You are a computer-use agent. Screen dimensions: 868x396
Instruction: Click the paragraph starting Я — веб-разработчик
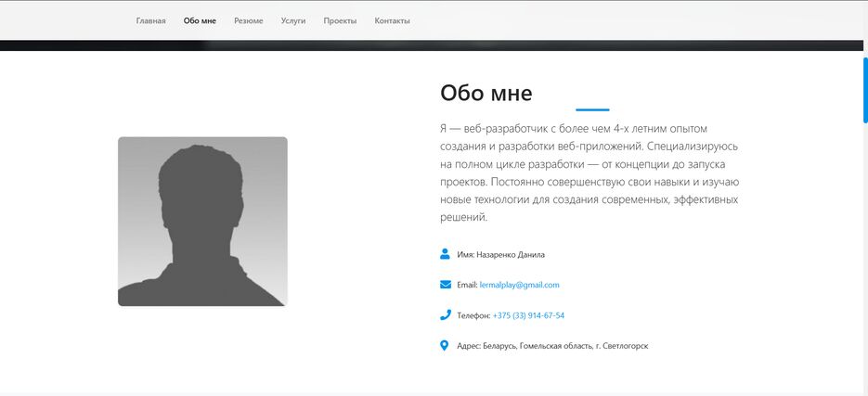tap(589, 173)
